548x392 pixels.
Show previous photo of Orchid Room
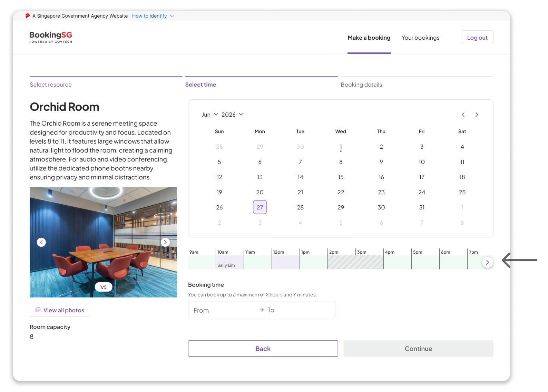coord(41,242)
